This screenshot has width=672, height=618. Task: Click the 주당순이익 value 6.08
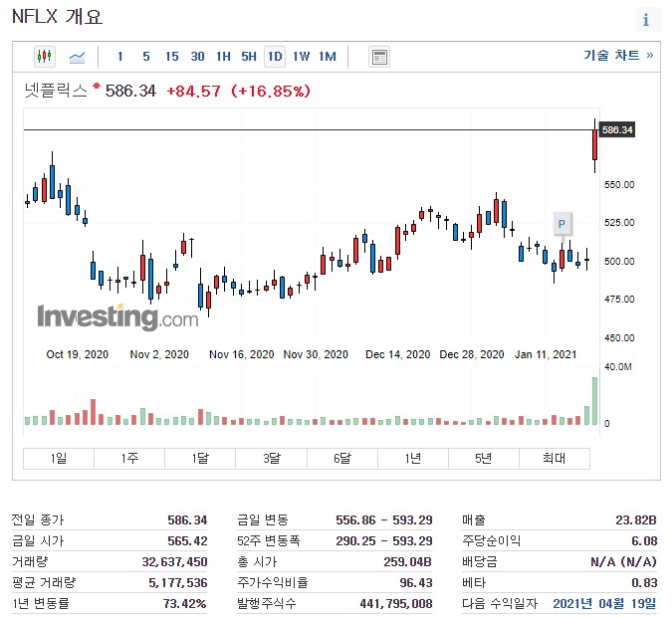pos(644,541)
